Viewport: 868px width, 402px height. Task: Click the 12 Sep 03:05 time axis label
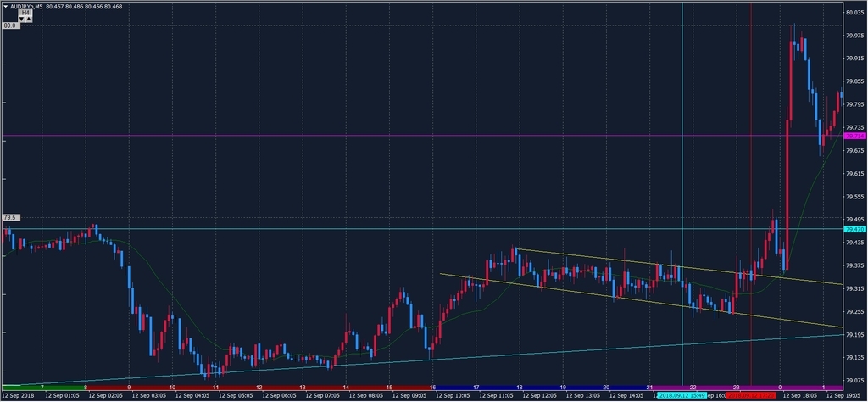tap(149, 396)
